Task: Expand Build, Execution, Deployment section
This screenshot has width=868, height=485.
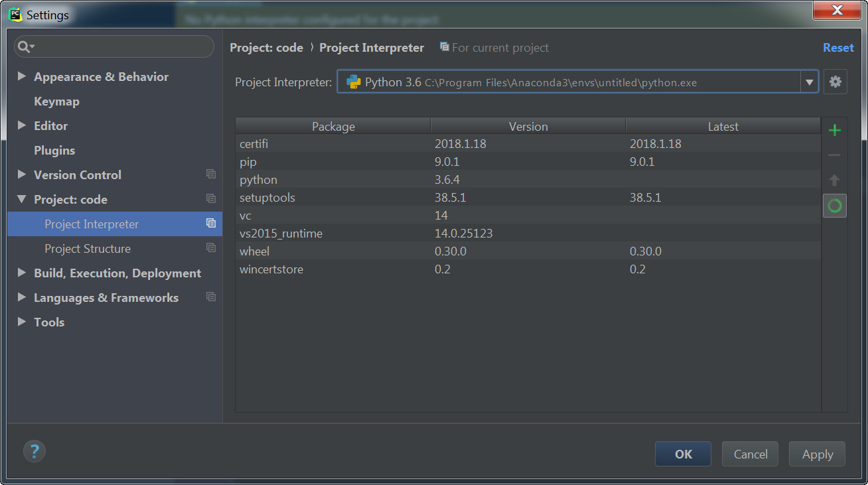Action: [21, 273]
